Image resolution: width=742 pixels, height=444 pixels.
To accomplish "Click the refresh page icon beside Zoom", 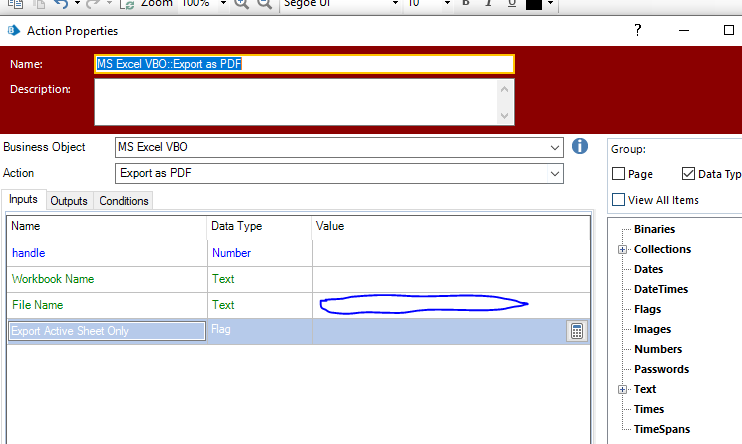I will coord(127,4).
